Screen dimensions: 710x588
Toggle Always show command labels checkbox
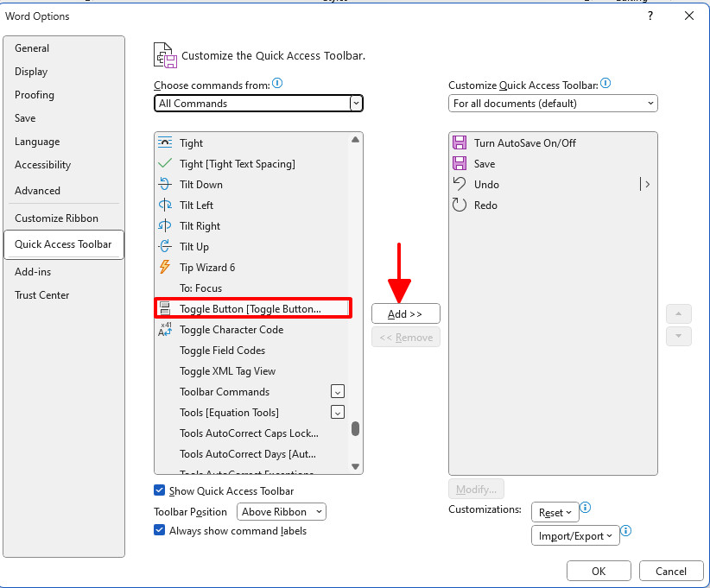[x=160, y=530]
